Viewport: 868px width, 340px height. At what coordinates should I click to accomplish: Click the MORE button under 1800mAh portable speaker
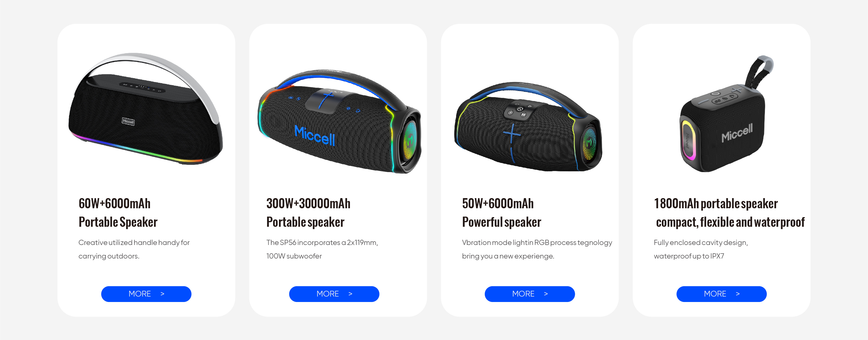(x=721, y=294)
